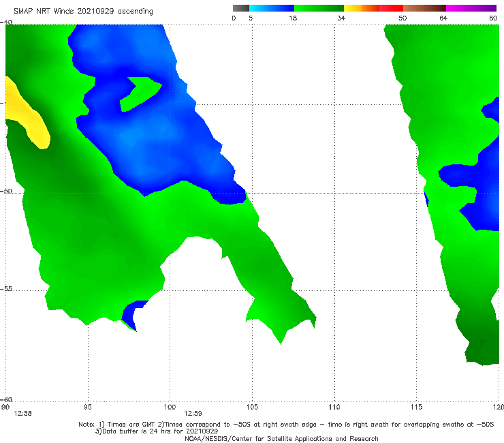Click the latitude axis label '-50'
This screenshot has width=504, height=443.
6,191
